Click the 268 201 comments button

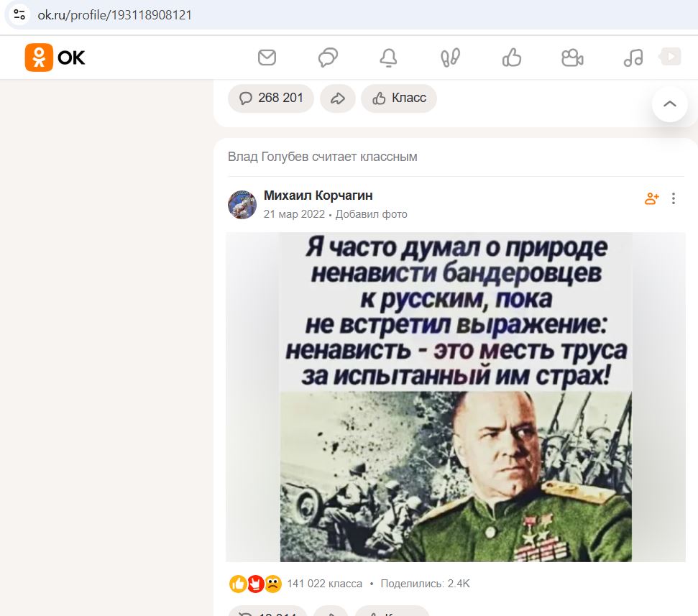tap(271, 98)
